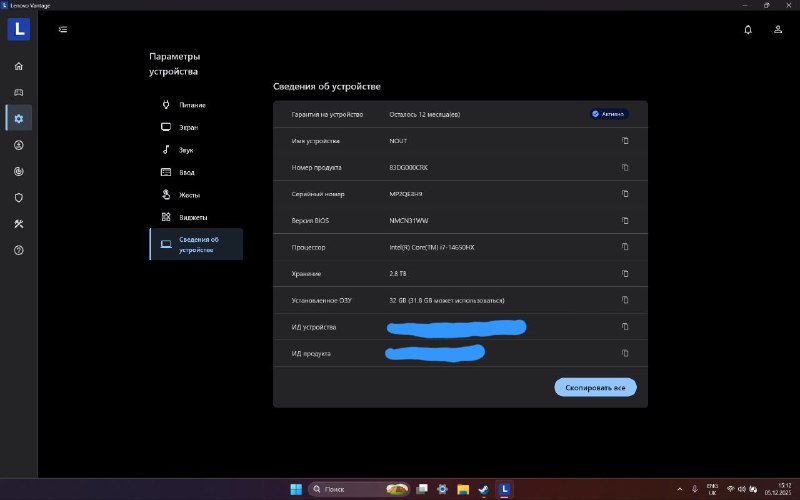Click the taskbar Поиск search box
This screenshot has height=500, width=800.
pos(359,489)
